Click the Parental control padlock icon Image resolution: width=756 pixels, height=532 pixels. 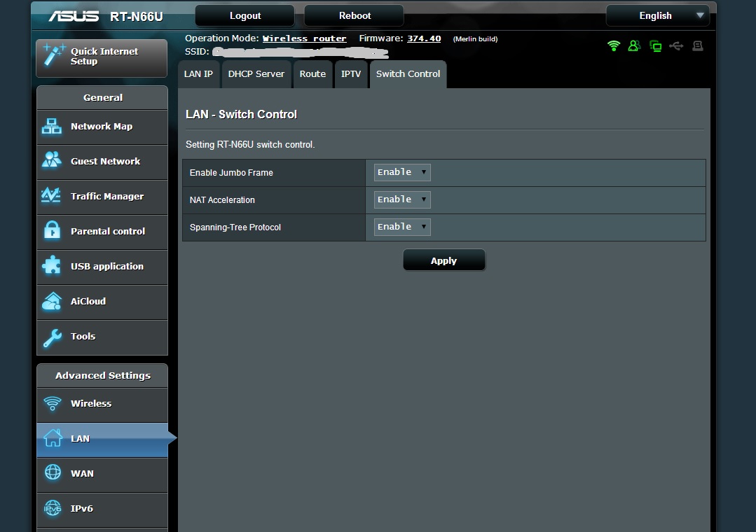52,230
